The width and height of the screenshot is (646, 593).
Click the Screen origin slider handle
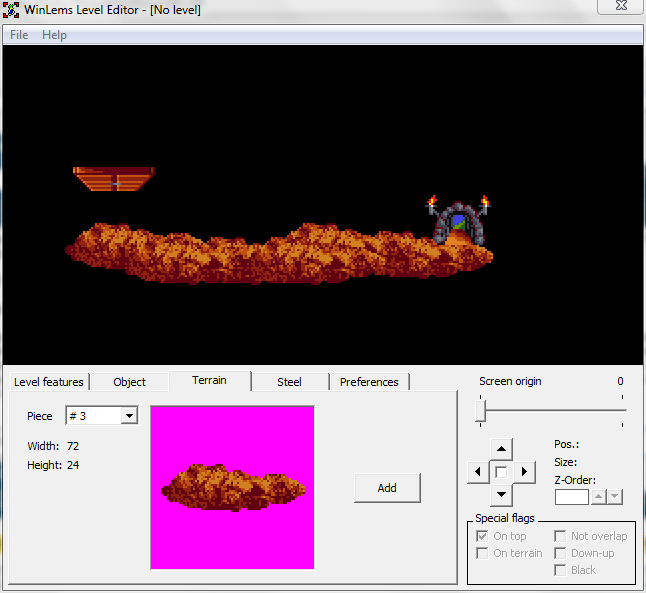480,410
